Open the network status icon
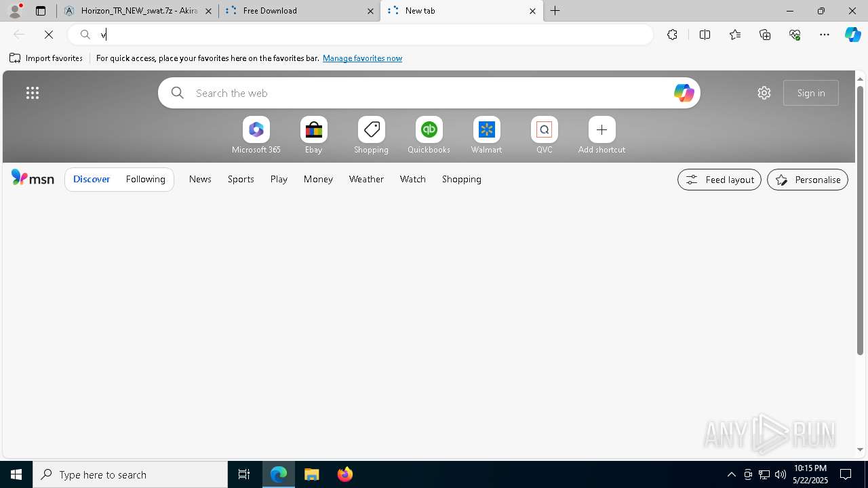Screen dimensions: 868x488 (x=764, y=474)
